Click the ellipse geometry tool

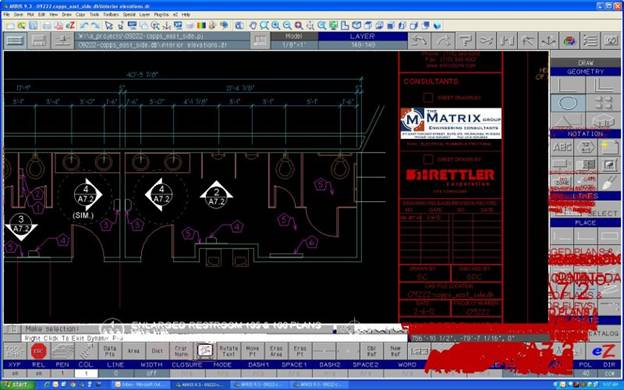[x=568, y=103]
